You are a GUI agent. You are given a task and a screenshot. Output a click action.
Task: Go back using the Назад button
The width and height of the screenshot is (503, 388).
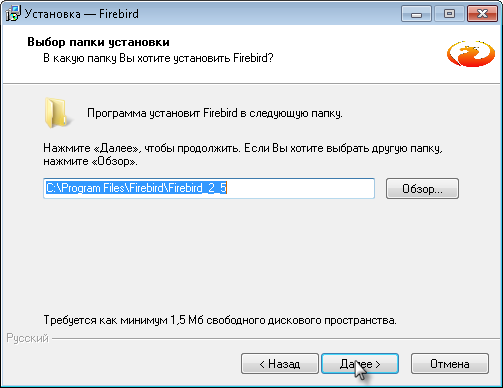click(280, 364)
